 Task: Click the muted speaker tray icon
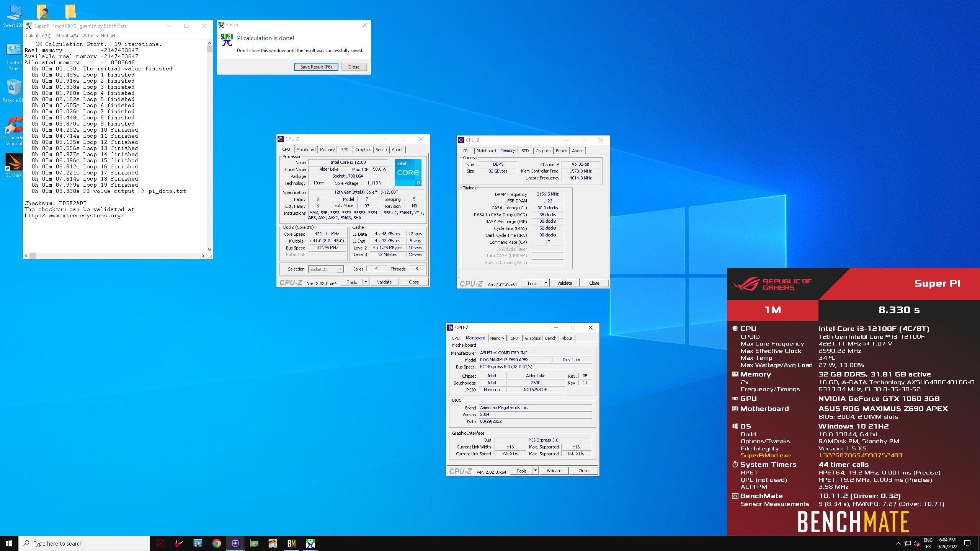[916, 543]
